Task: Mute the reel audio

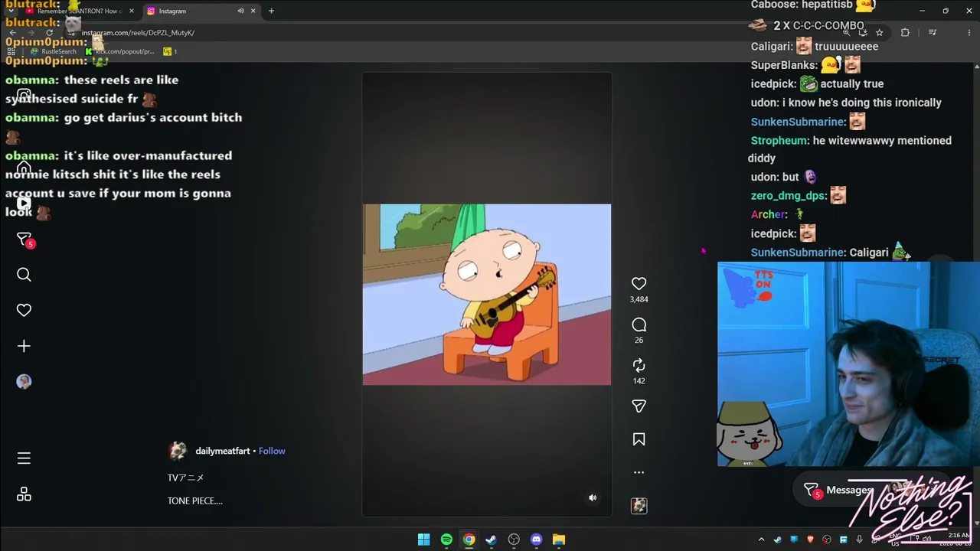Action: click(x=593, y=497)
